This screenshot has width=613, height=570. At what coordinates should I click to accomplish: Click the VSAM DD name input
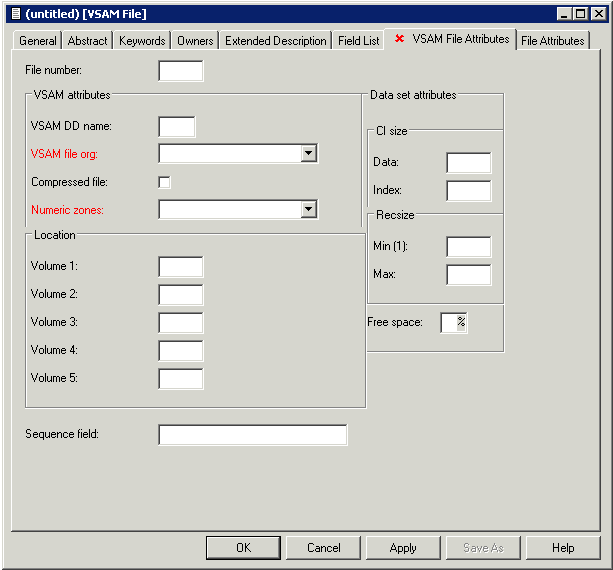click(177, 127)
